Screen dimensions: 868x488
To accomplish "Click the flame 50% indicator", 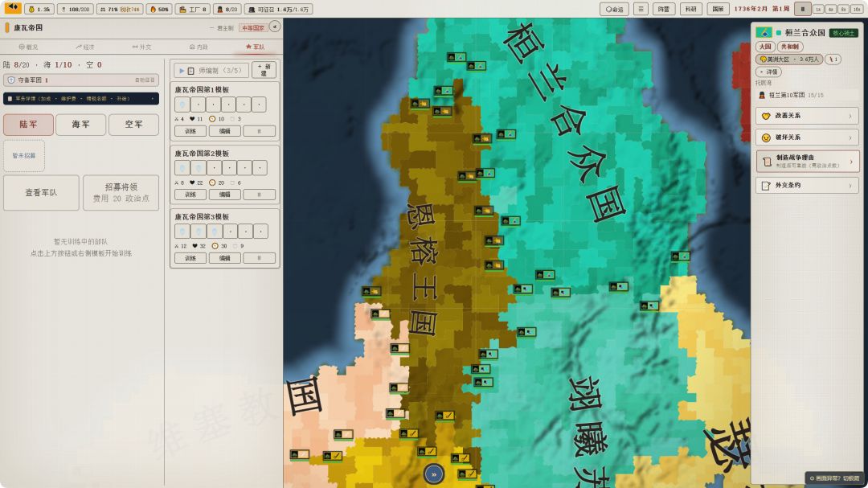I will (x=159, y=9).
